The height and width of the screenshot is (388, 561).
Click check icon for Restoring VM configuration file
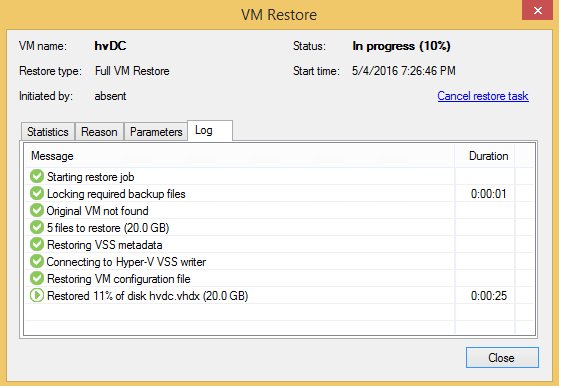36,278
